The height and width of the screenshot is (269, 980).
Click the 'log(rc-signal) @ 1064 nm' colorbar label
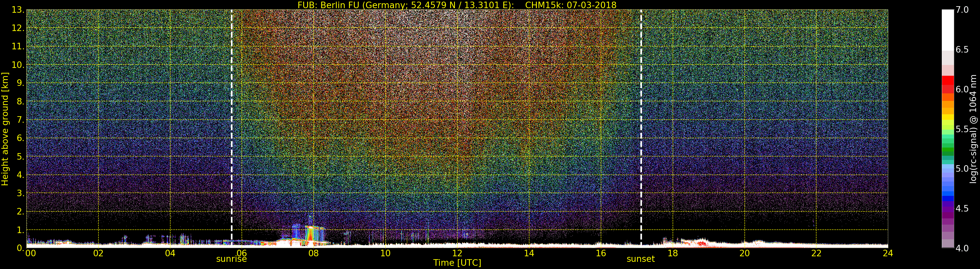[x=973, y=129]
